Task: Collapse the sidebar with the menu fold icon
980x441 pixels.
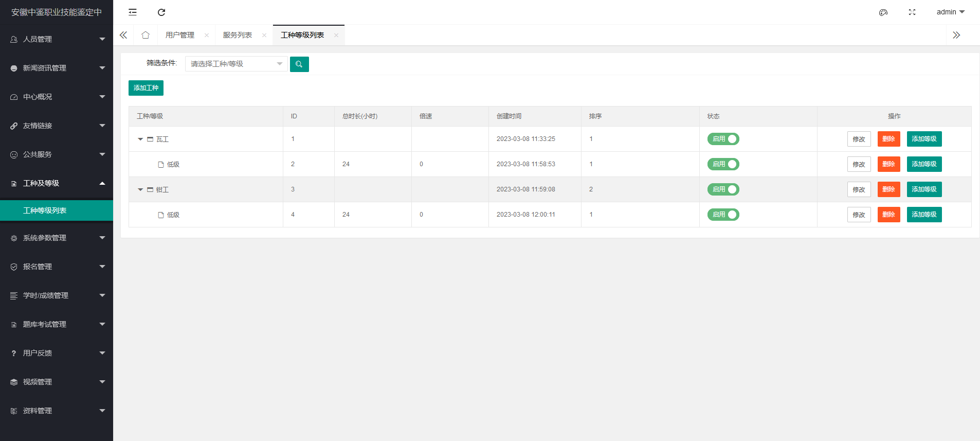Action: click(133, 12)
